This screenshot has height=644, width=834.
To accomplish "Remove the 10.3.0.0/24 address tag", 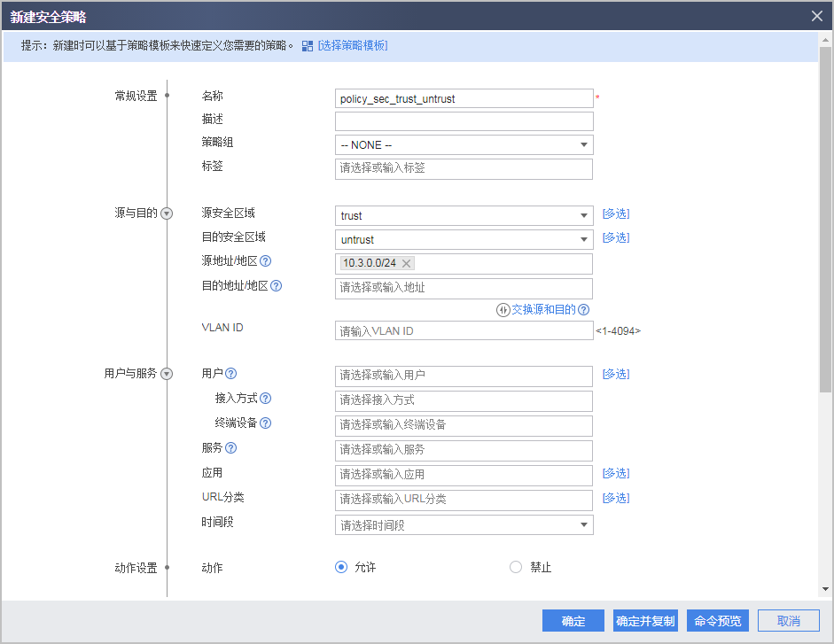I will point(407,263).
